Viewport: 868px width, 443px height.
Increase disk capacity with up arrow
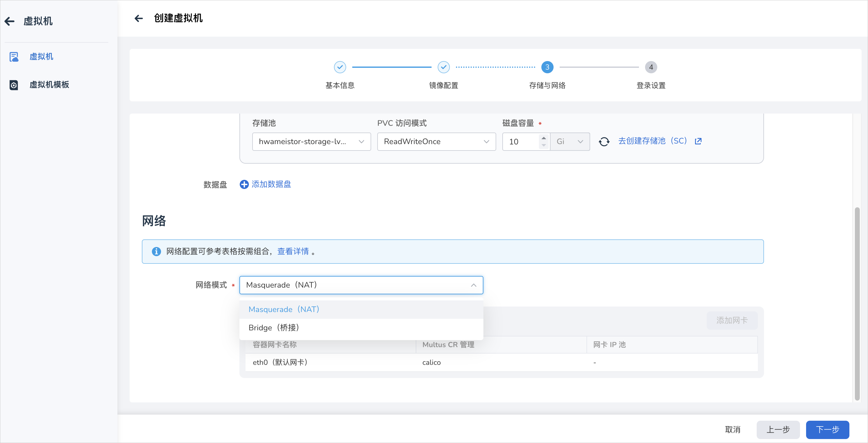point(543,138)
